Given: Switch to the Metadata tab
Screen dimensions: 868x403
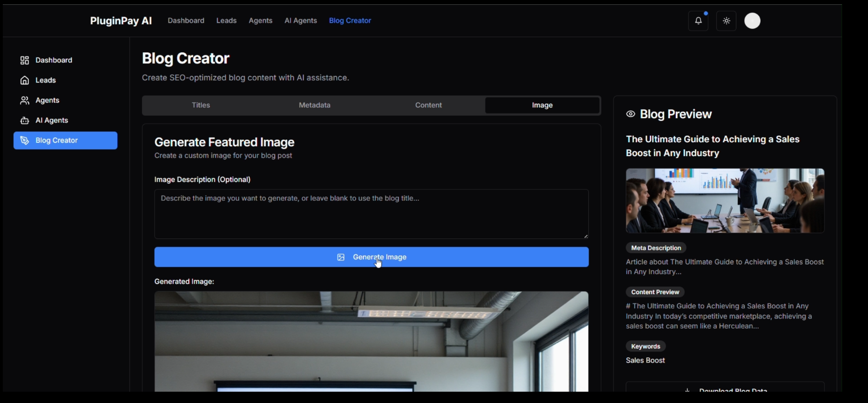Looking at the screenshot, I should click(x=314, y=105).
